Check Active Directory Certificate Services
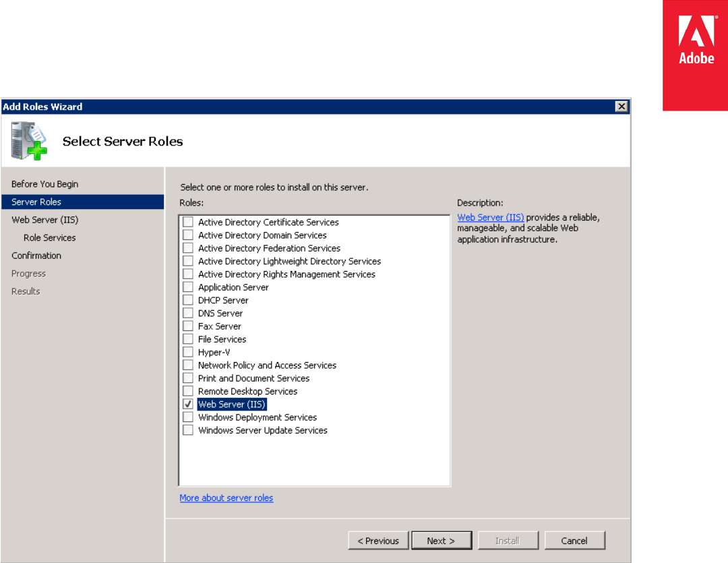Screen dimensions: 728x563 tap(188, 222)
